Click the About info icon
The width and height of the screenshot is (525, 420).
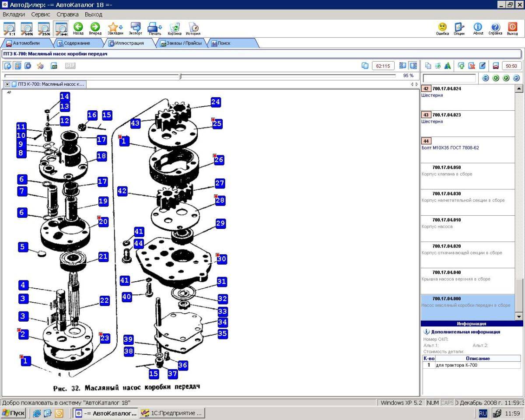[478, 28]
